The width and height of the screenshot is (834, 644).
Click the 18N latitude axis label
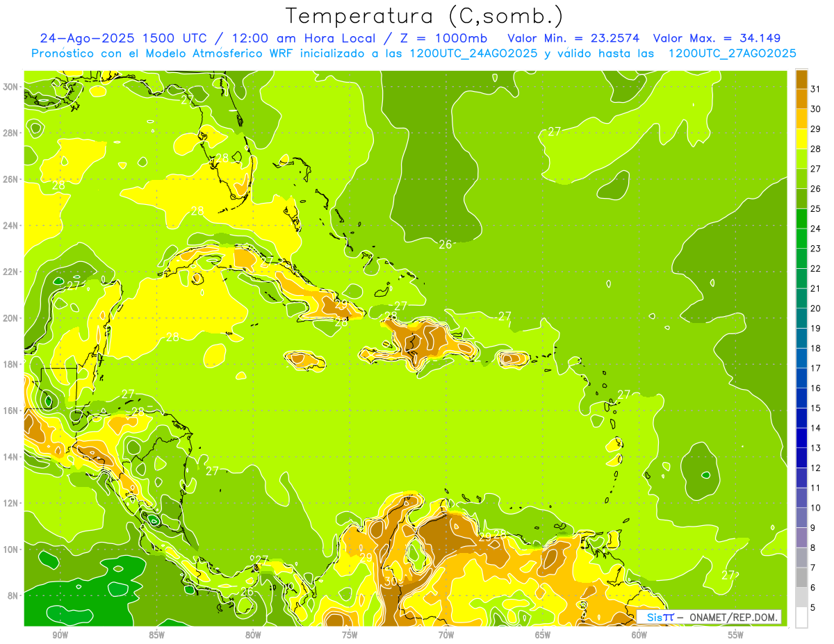click(10, 364)
